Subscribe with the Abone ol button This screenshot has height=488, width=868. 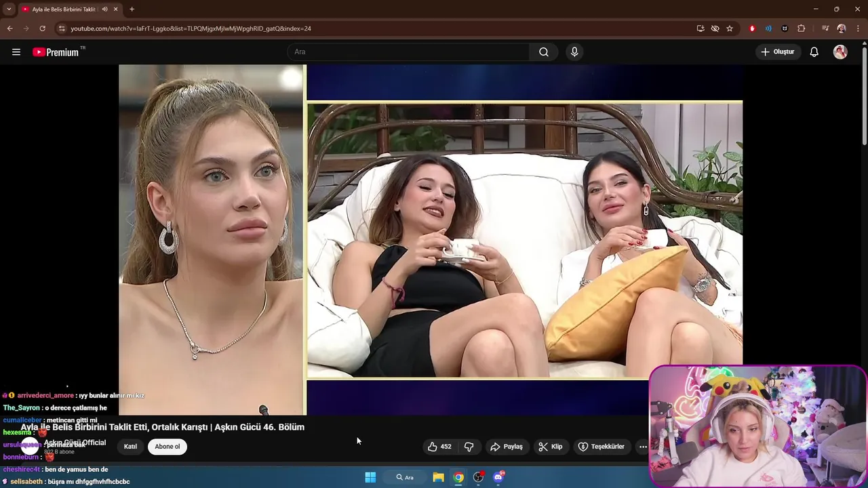click(167, 447)
